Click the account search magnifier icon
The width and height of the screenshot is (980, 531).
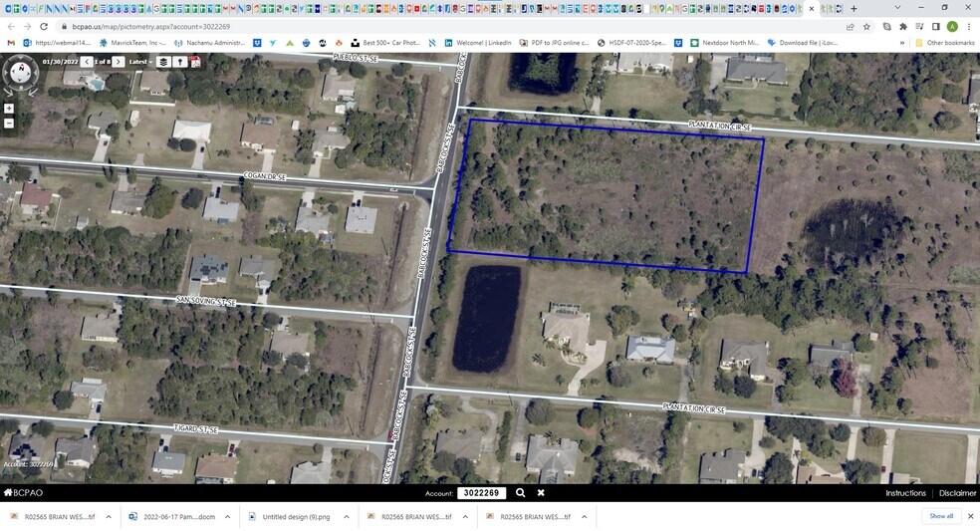coord(521,493)
